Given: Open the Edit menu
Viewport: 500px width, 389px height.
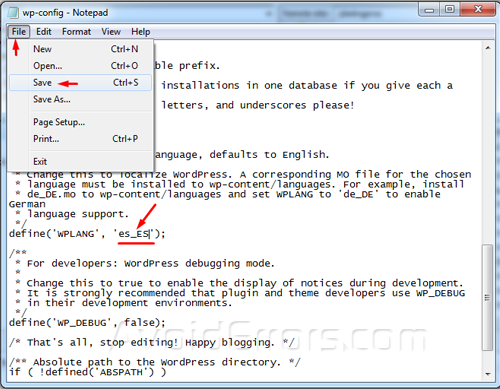Looking at the screenshot, I should pyautogui.click(x=44, y=32).
